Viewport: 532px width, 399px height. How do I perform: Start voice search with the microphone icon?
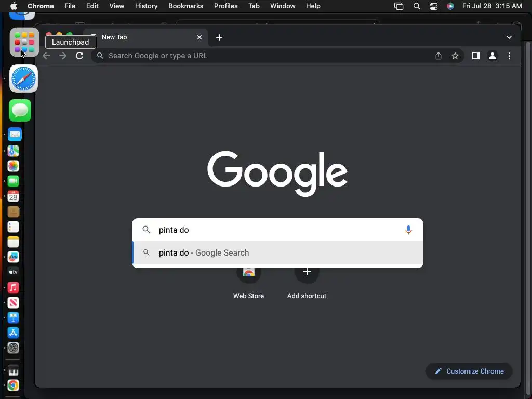click(x=408, y=230)
